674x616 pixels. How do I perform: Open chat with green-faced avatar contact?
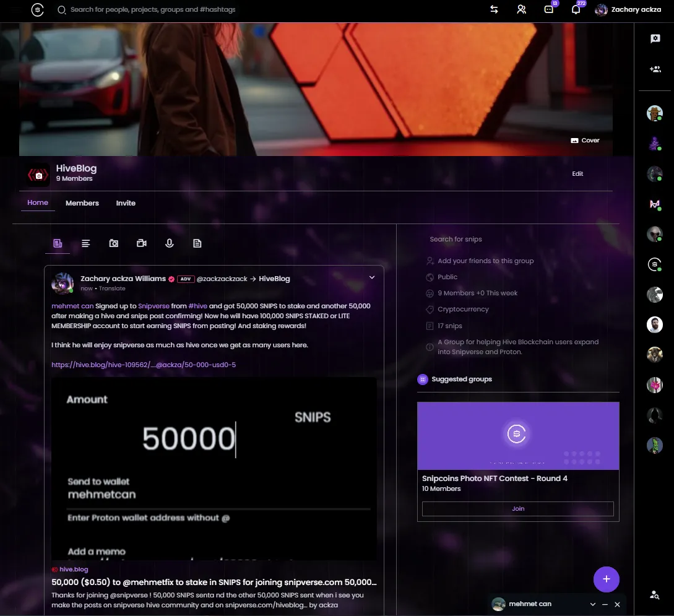[655, 445]
